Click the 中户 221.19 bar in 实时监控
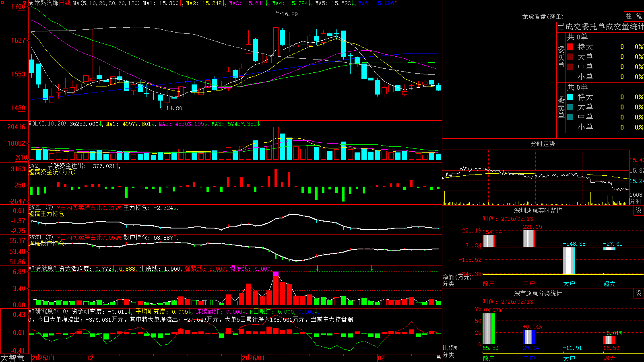Screen dimensions: 644x362 tap(528, 239)
